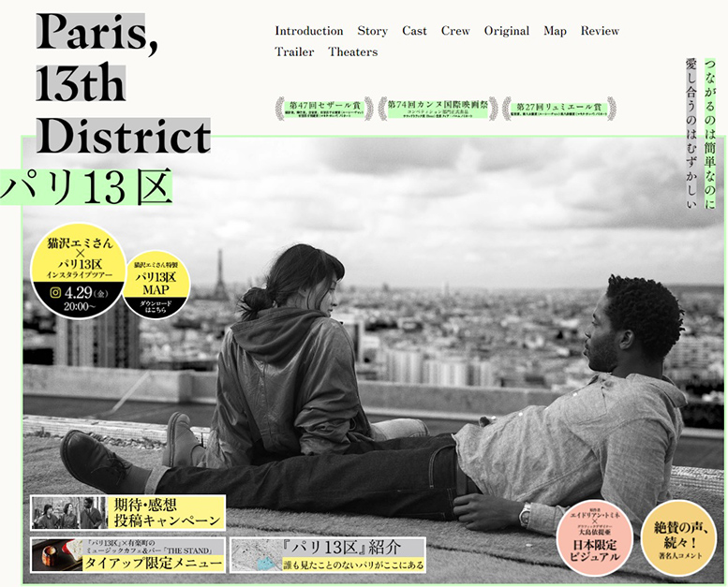This screenshot has height=587, width=728.
Task: Navigate to the Original section
Action: tap(506, 31)
